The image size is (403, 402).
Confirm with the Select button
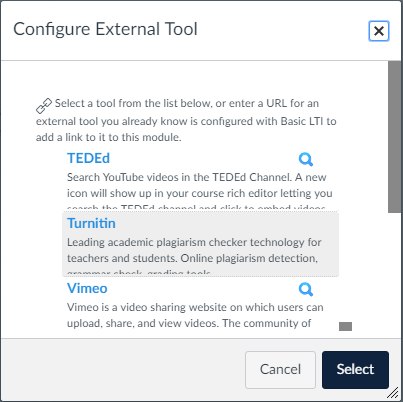tap(355, 370)
